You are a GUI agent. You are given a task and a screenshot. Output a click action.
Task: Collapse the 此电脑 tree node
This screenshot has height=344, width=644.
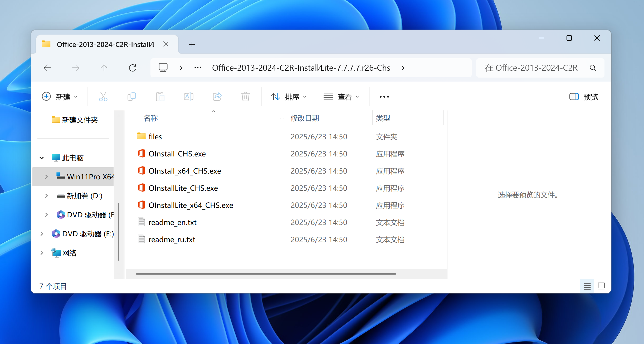pos(42,158)
